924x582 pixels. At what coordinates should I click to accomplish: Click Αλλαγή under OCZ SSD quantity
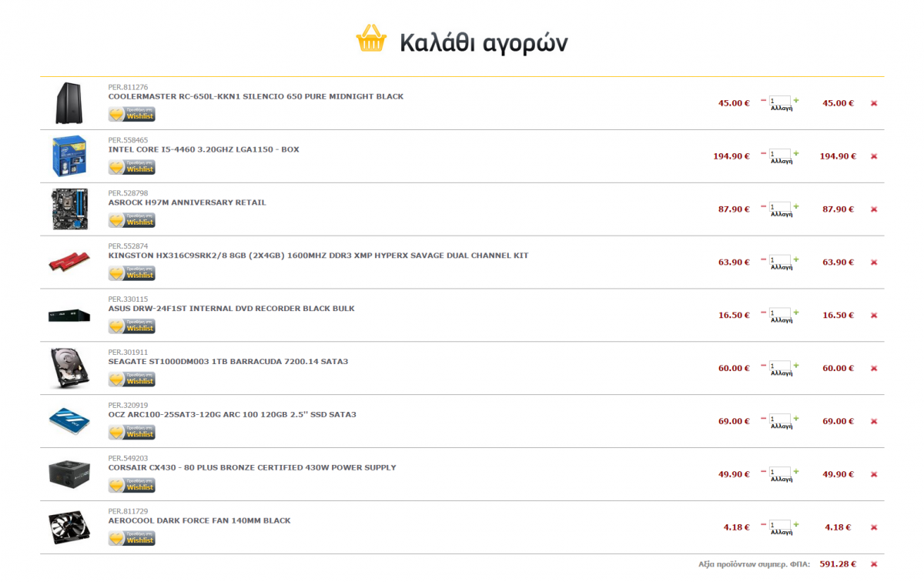tap(782, 427)
